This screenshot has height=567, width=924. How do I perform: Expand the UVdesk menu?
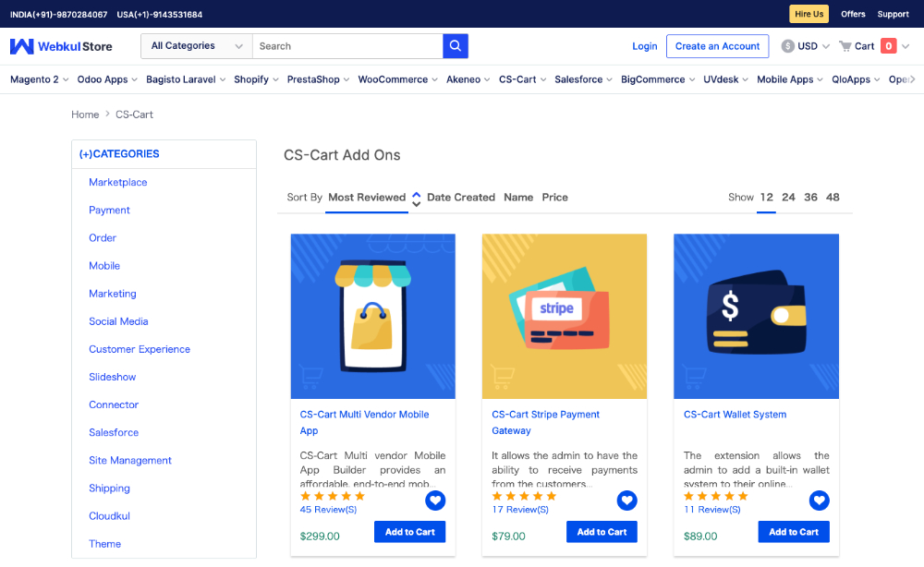coord(725,79)
